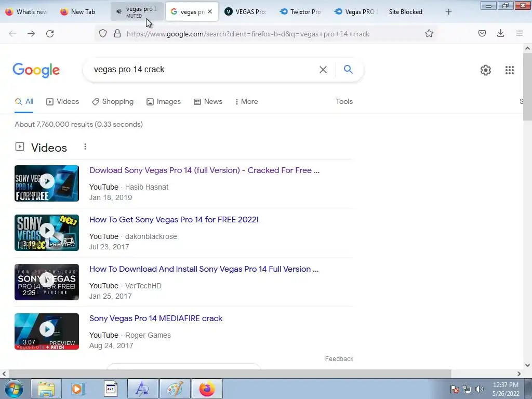Image resolution: width=532 pixels, height=399 pixels.
Task: Open Sony Vegas Pro 14 MEDIAFIRE link
Action: click(x=156, y=318)
